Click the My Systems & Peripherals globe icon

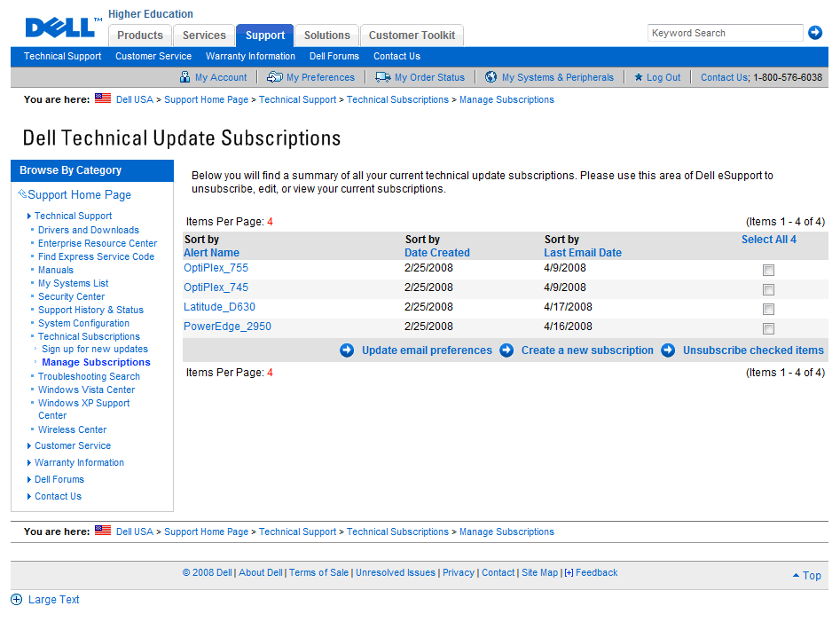pyautogui.click(x=491, y=77)
